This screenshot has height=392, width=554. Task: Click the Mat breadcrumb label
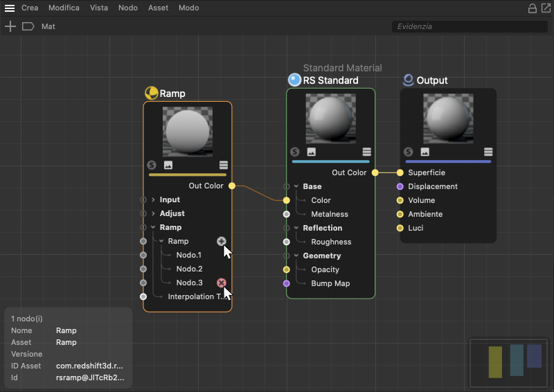(48, 26)
